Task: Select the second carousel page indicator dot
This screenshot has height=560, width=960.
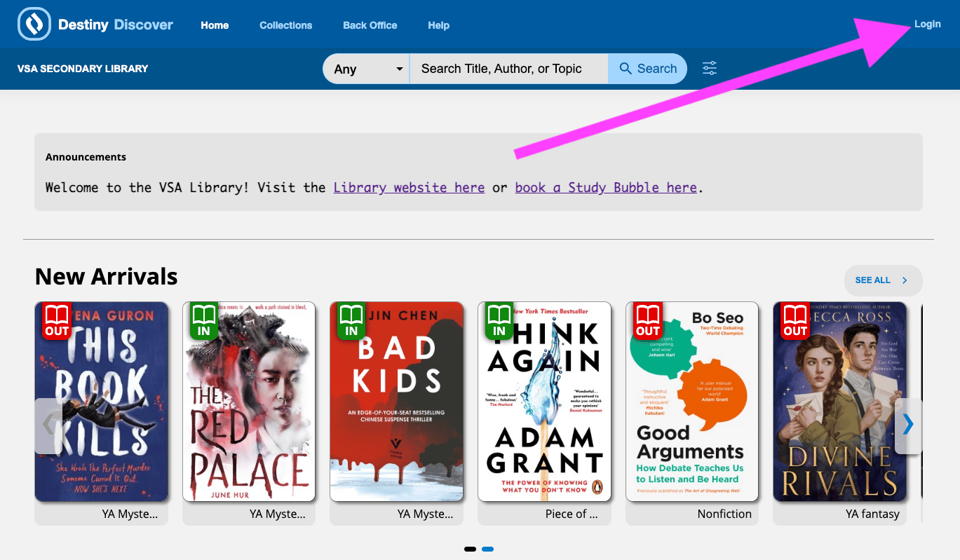Action: (x=487, y=549)
